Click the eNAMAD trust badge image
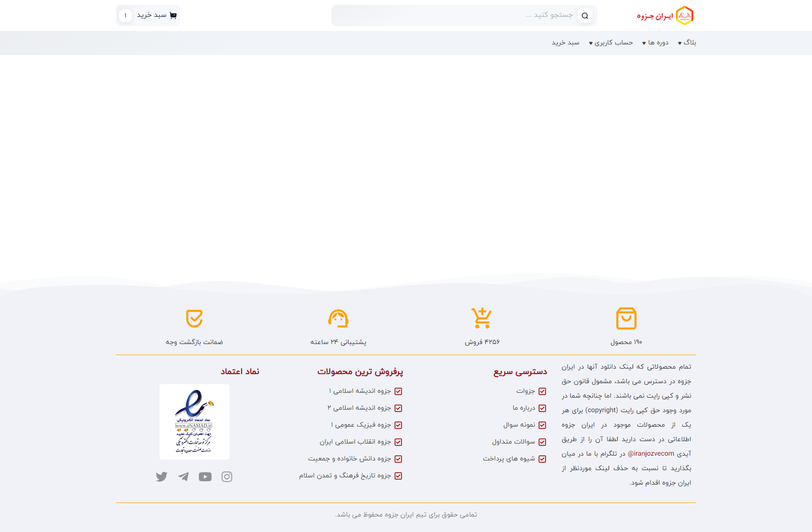 194,422
